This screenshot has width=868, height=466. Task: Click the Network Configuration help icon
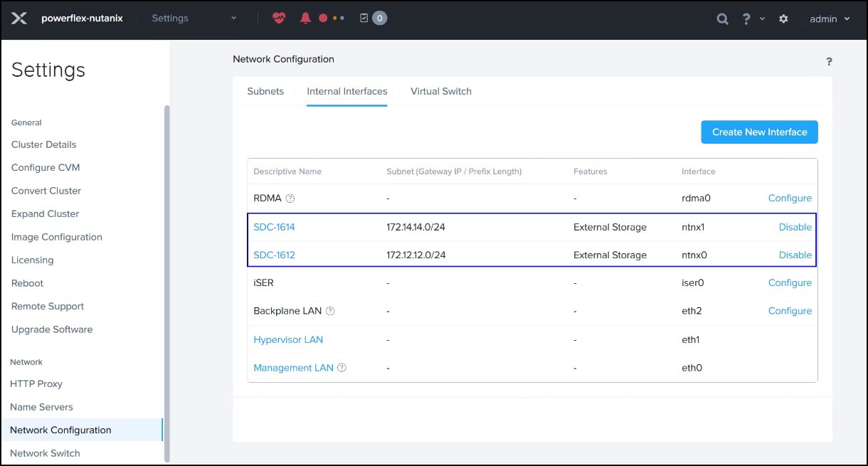click(x=829, y=62)
